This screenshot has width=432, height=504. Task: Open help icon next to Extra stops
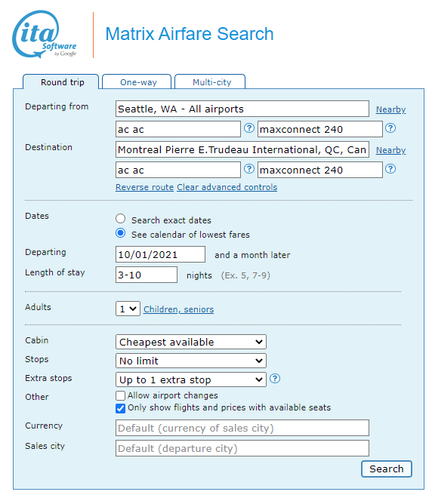pos(275,379)
